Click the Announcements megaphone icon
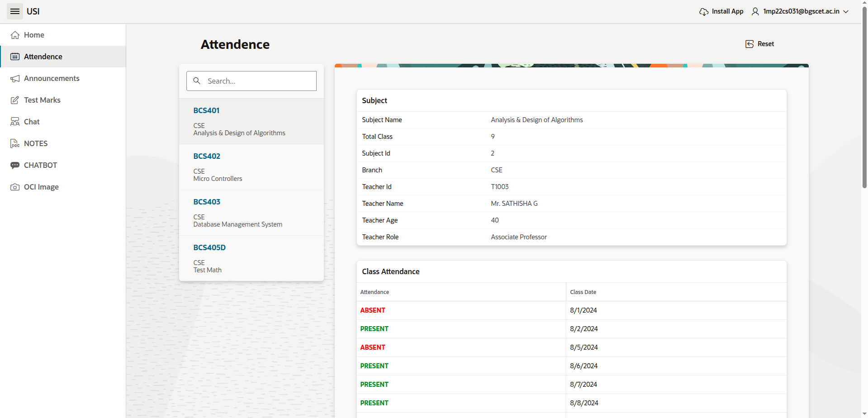Screen dimensions: 868x418 pos(15,79)
